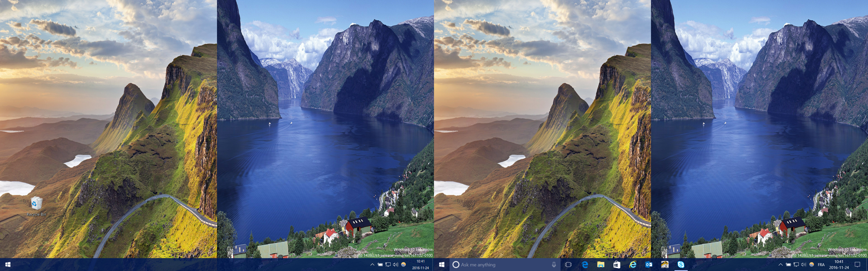Open the Windows Store taskbar icon
Viewport: 868px width, 271px height.
tap(617, 265)
